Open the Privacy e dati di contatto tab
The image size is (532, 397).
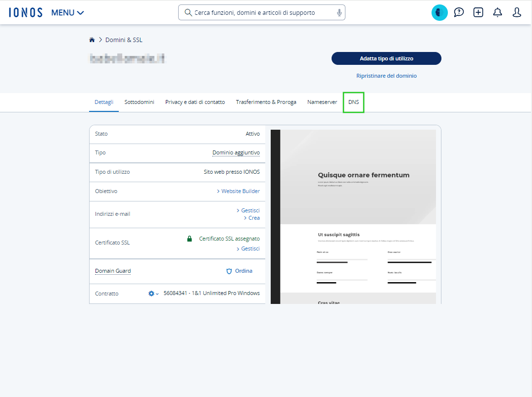coord(195,102)
